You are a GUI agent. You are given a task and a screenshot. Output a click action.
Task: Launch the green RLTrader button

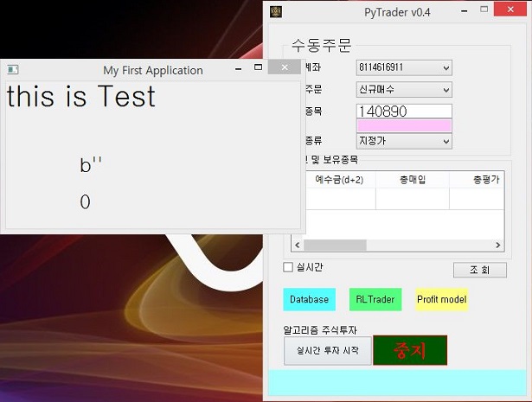375,299
